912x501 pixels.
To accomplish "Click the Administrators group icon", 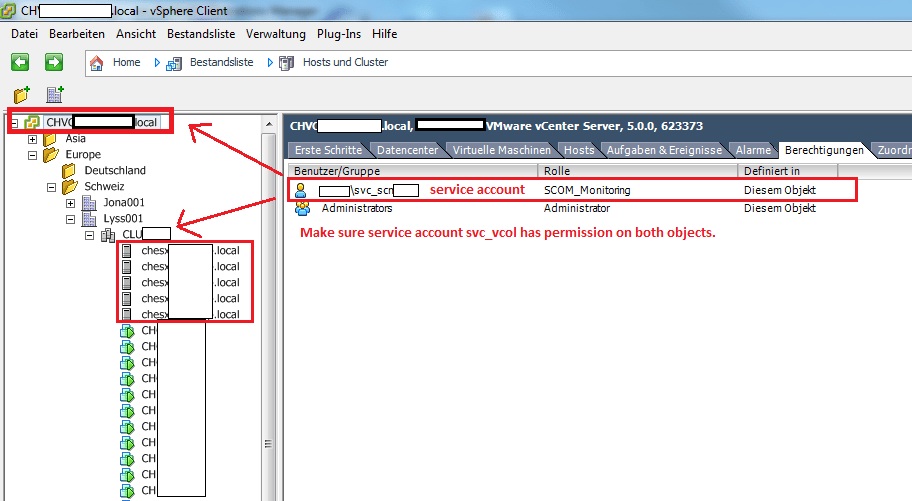I will [302, 208].
